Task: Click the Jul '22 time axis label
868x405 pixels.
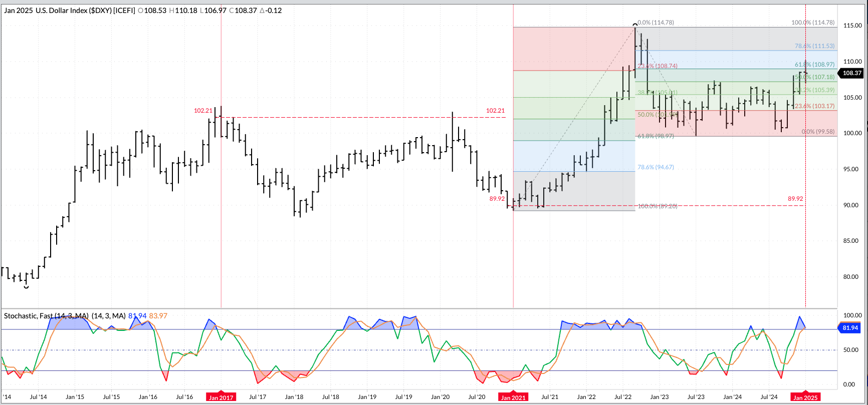Action: 622,397
